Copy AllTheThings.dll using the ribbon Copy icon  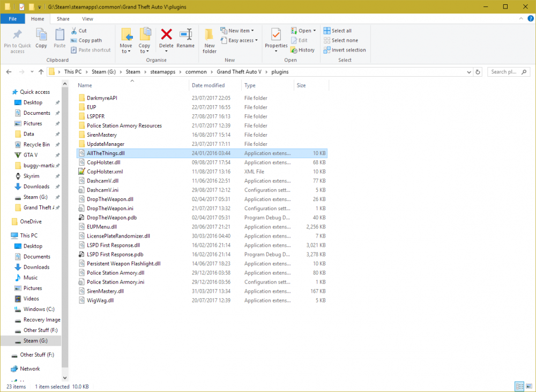41,38
